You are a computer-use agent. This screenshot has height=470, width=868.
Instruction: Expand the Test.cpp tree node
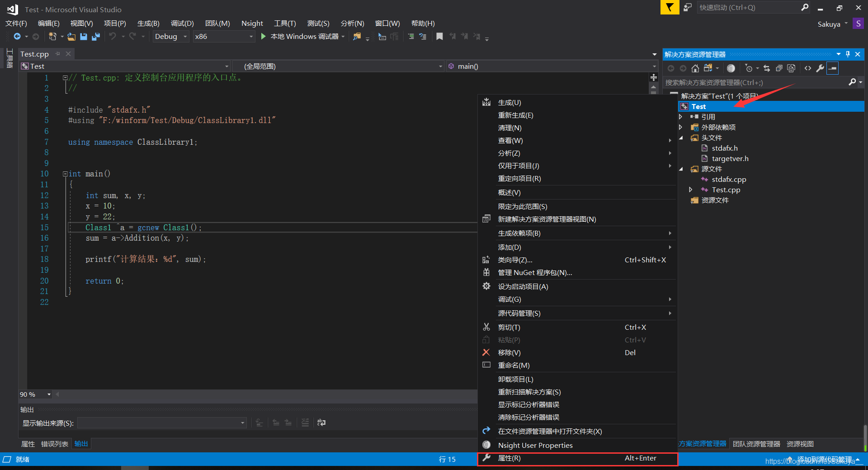(x=690, y=190)
